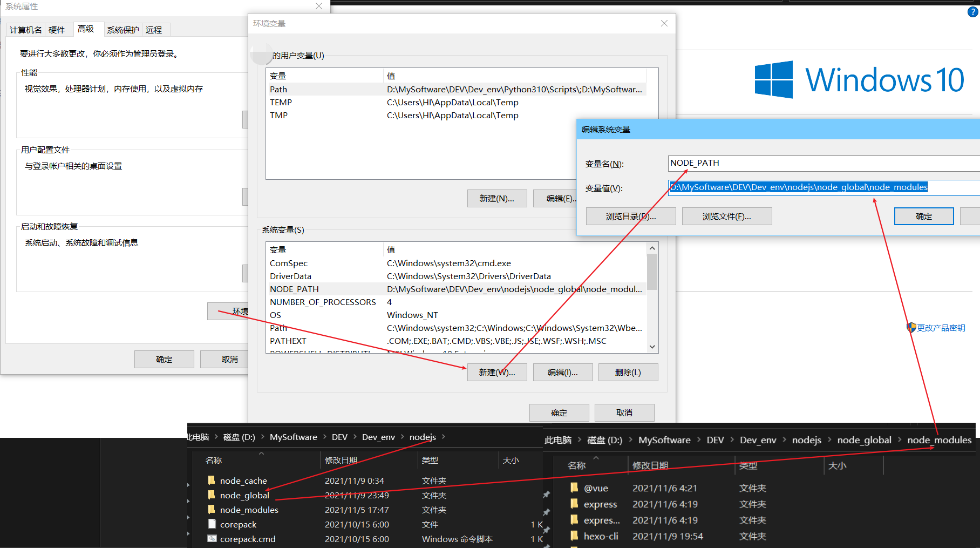Click the blue help question mark icon

pyautogui.click(x=973, y=12)
